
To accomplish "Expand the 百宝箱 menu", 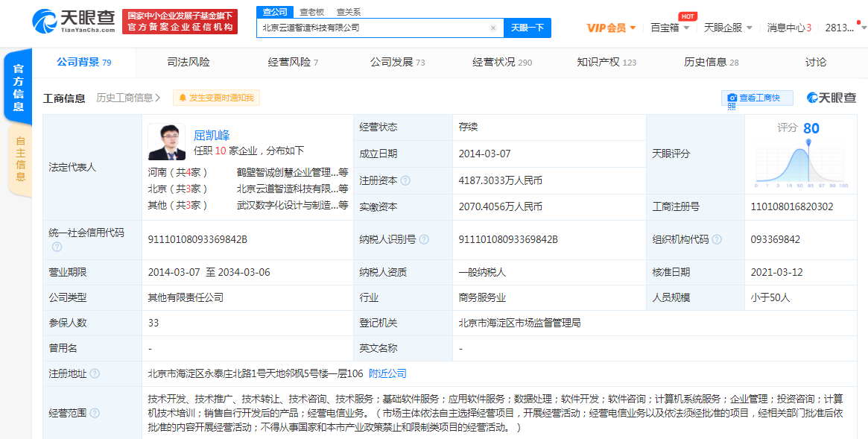I will [x=670, y=28].
